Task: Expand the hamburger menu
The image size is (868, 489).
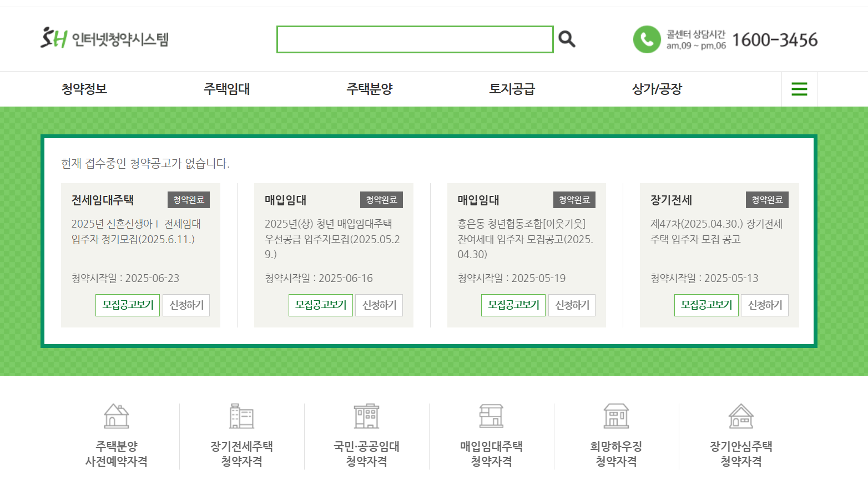Action: (x=799, y=89)
